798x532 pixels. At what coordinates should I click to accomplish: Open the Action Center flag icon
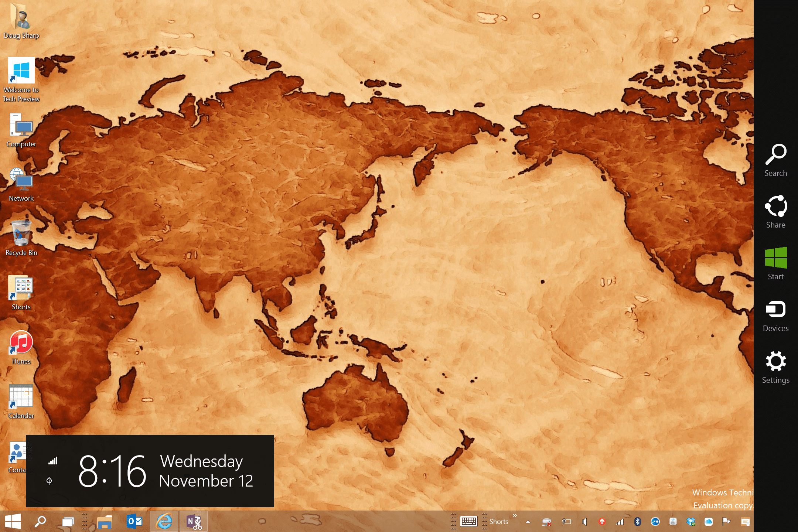pos(726,521)
